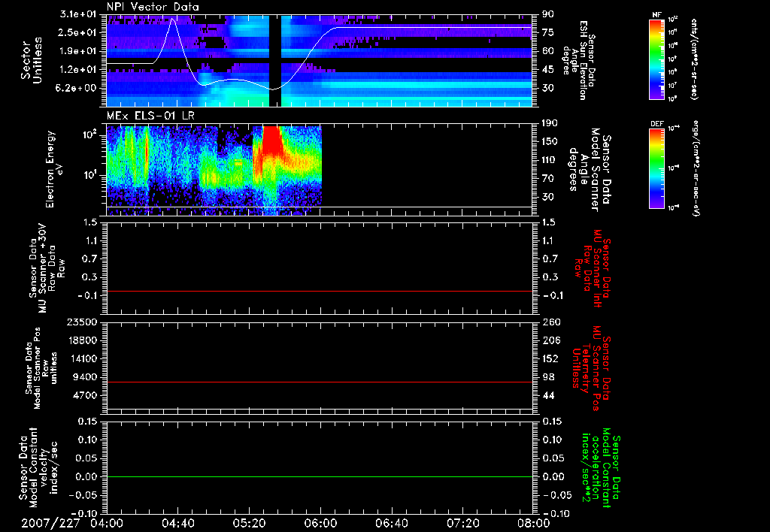Click the '152' telemetry tick label
The image size is (770, 532).
click(x=550, y=358)
